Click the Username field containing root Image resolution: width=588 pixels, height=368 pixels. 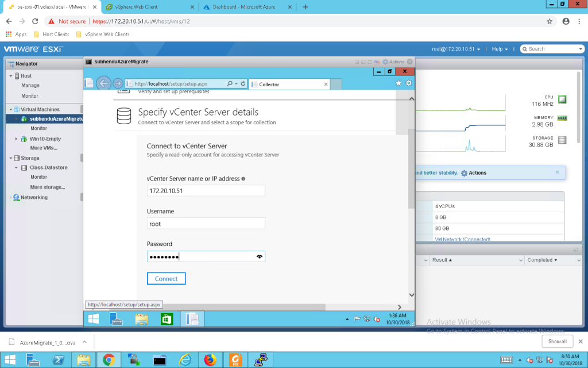tap(206, 224)
